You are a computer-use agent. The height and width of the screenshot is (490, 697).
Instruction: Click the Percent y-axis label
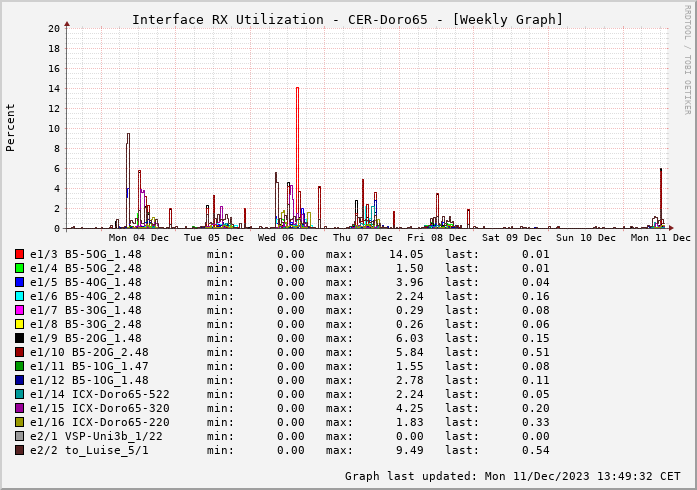[x=11, y=127]
